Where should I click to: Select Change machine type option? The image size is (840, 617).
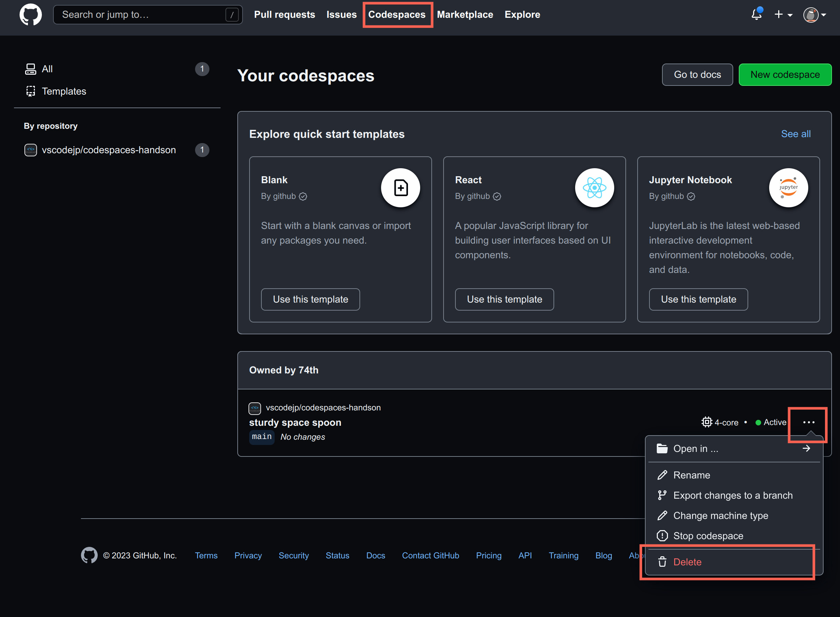pos(721,515)
